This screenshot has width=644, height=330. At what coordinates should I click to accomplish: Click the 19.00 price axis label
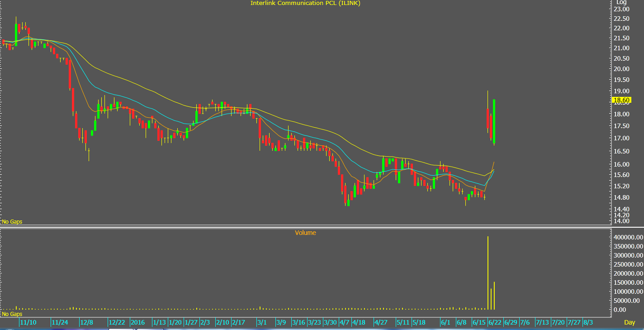click(x=621, y=91)
